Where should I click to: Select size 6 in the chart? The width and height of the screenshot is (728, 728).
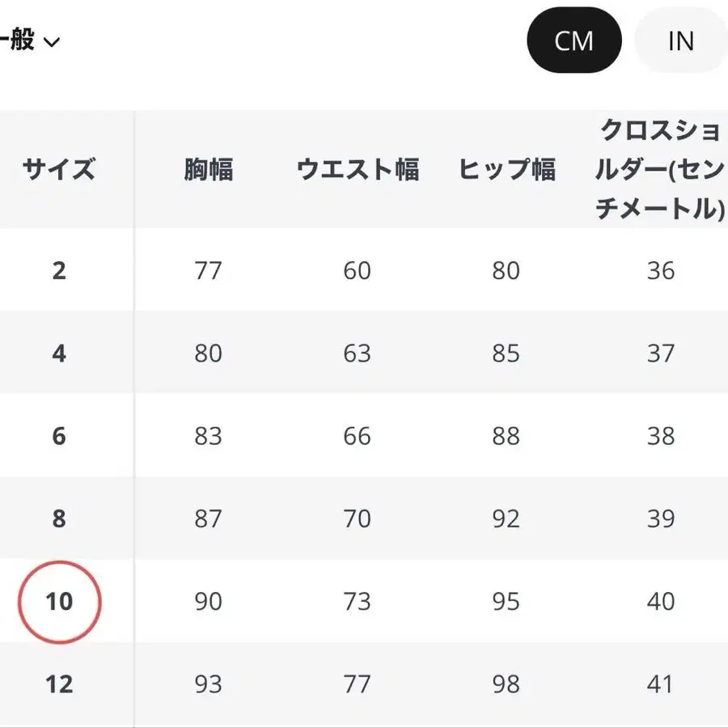57,436
